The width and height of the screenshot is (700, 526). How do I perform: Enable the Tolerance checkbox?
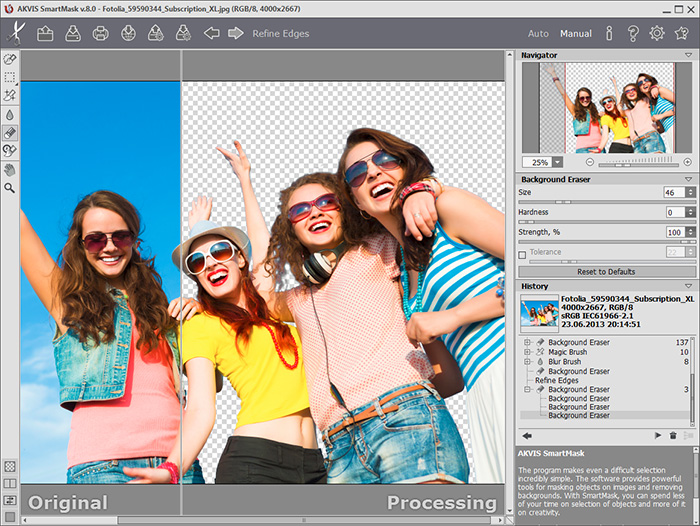click(522, 253)
